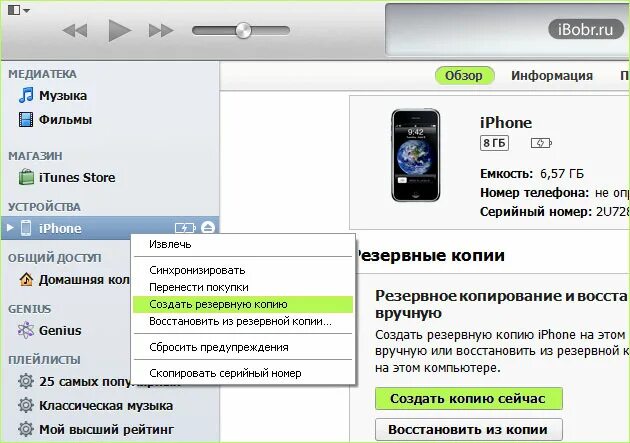Viewport: 630px width, 443px height.
Task: Choose Извлечь from the context menu
Action: tap(243, 244)
